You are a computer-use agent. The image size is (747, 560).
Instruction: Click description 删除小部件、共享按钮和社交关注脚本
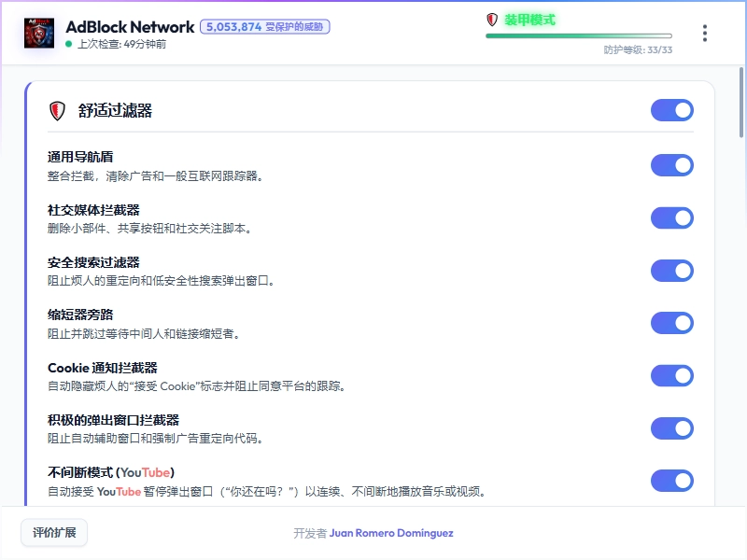(149, 229)
